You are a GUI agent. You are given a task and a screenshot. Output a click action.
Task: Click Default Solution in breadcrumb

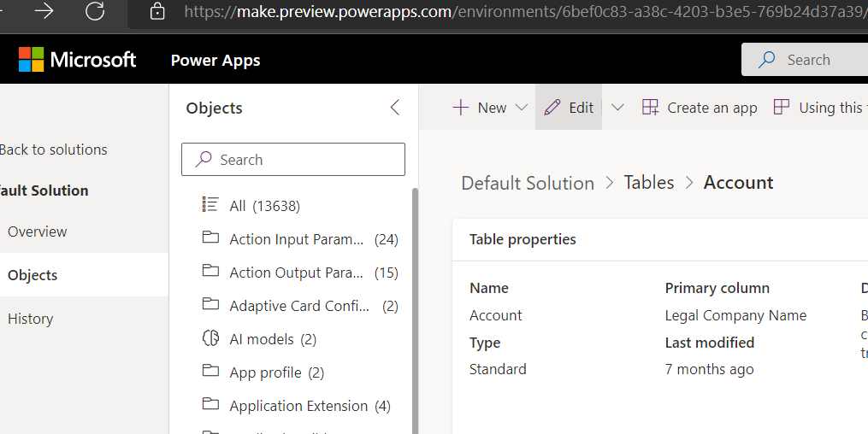coord(528,183)
